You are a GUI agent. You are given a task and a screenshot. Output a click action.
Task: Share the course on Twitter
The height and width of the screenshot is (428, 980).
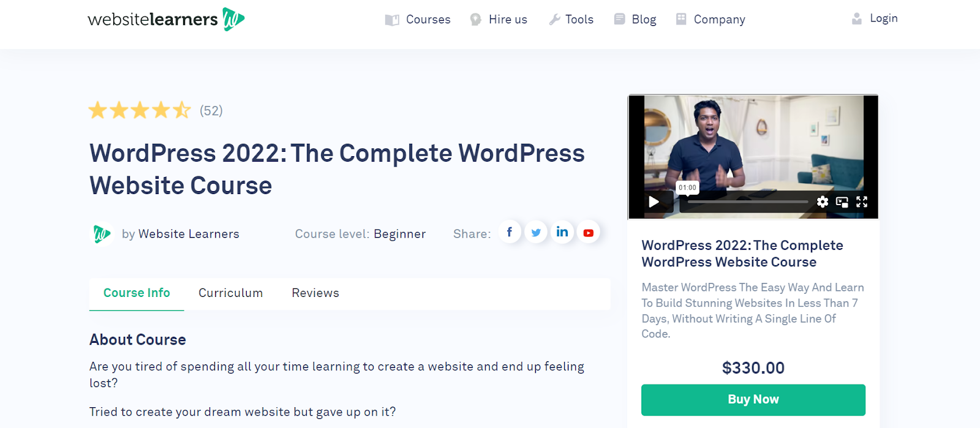point(536,232)
